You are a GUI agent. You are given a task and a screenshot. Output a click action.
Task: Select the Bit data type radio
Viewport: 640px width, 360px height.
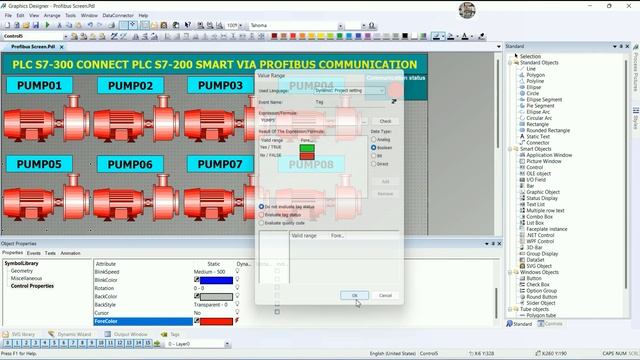click(x=373, y=156)
